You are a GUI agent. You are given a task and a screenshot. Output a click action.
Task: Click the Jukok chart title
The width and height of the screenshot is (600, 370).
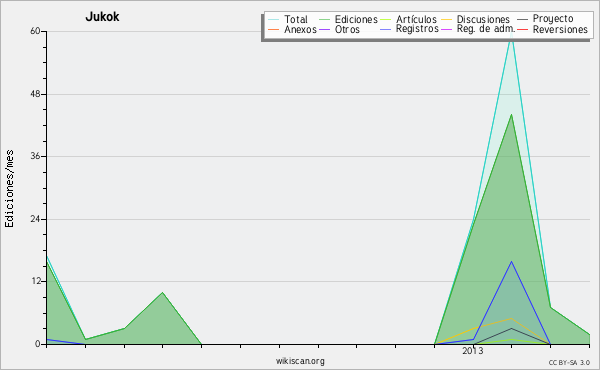coord(102,16)
